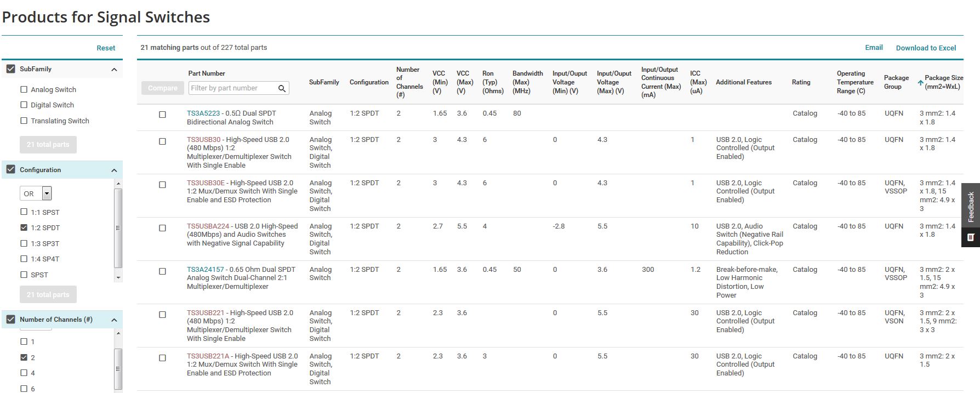Check the 1:3 SP3T configuration

(x=24, y=243)
